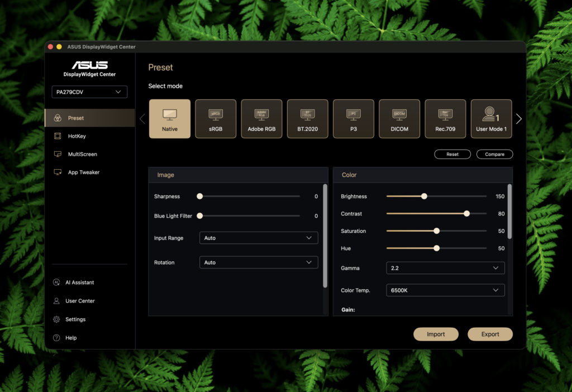Select the sRGB preset mode

click(216, 119)
